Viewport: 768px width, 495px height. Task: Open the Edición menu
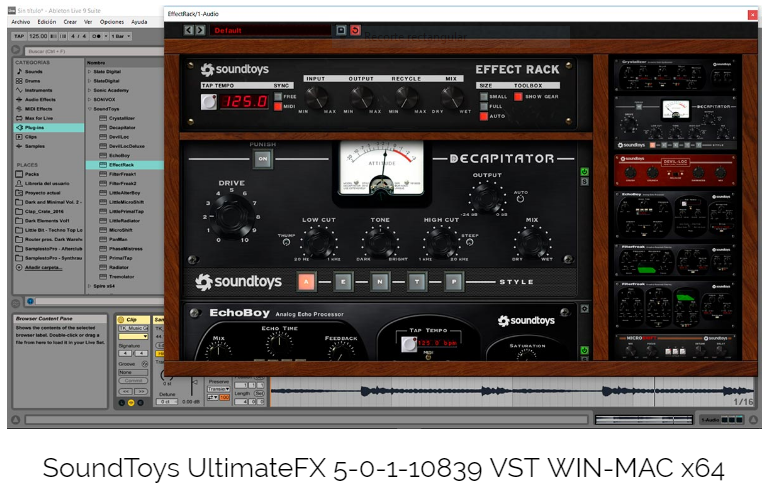click(x=47, y=22)
